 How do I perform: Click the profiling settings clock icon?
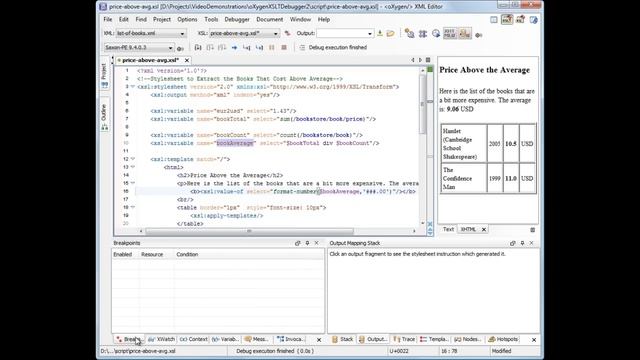(436, 34)
